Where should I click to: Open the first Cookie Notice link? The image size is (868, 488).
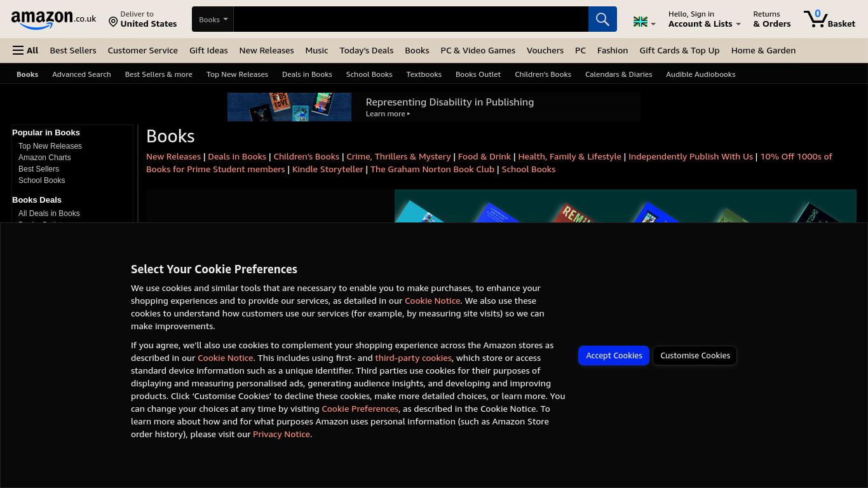pos(432,301)
